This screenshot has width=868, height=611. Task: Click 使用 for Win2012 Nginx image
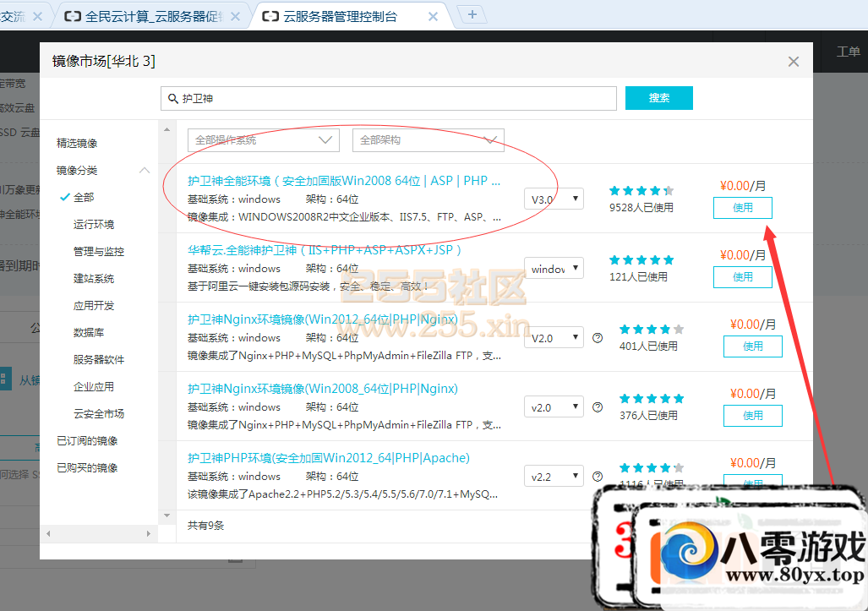tap(752, 346)
